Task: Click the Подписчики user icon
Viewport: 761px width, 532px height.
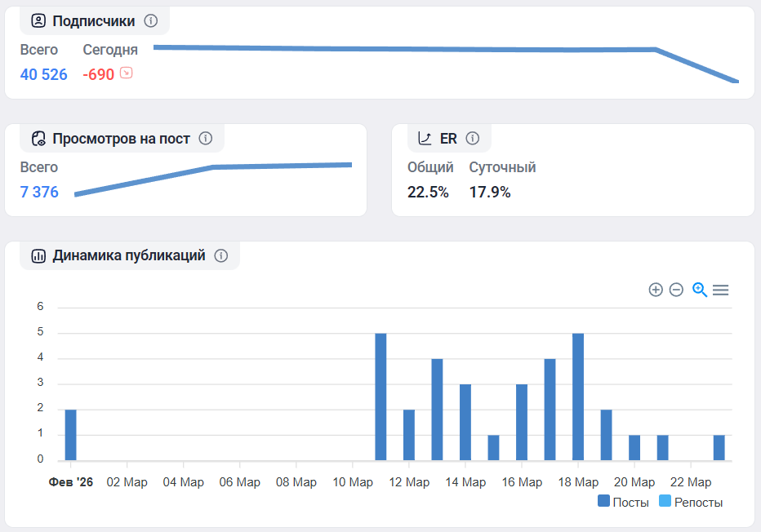Action: (38, 21)
